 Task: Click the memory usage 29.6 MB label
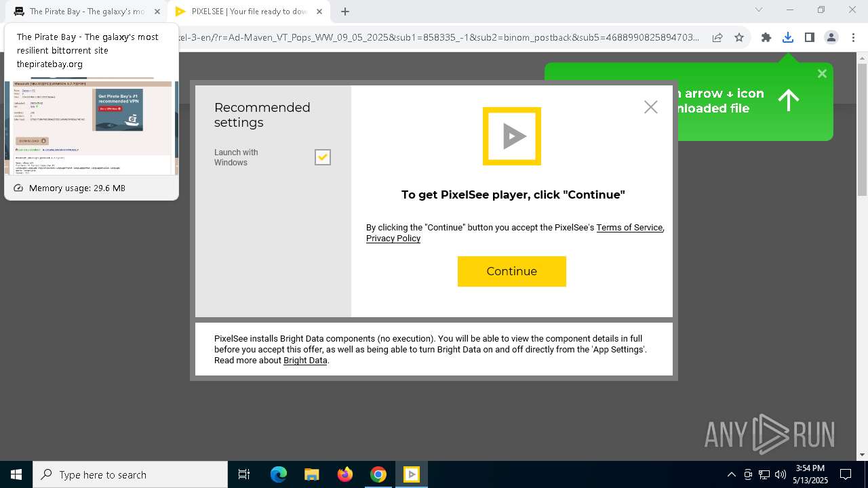pyautogui.click(x=77, y=188)
